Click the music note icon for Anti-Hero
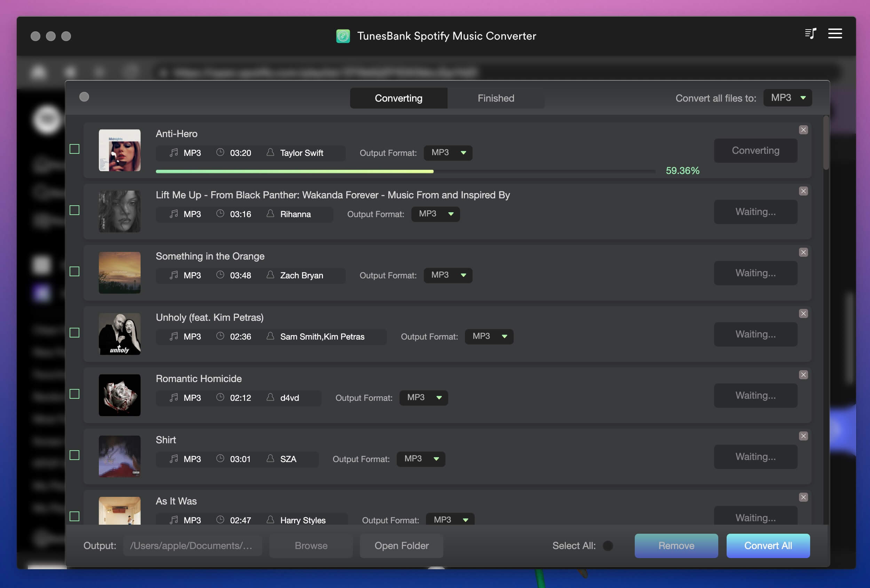 [173, 152]
